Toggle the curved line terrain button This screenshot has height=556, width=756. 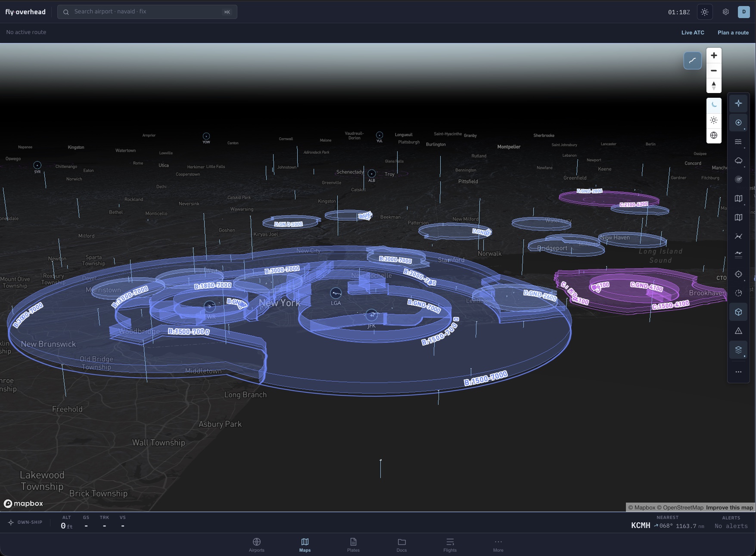(693, 61)
